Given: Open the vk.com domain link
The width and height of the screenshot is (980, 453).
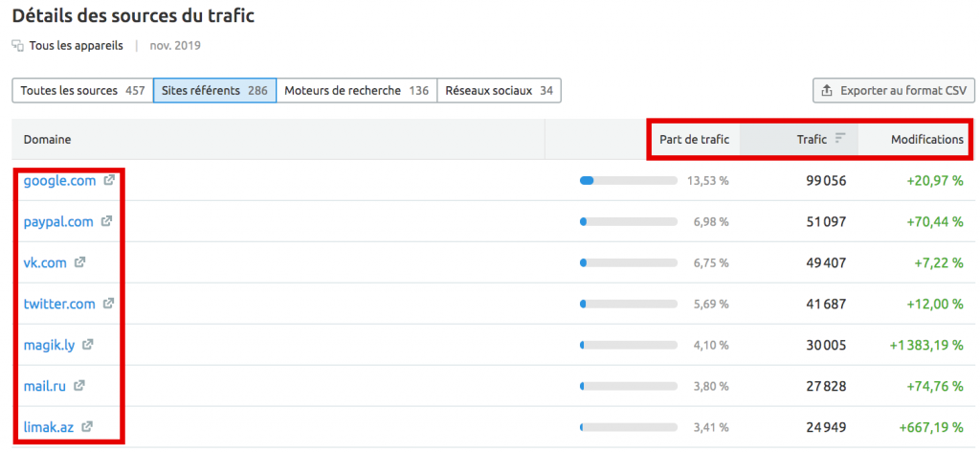Looking at the screenshot, I should [45, 262].
